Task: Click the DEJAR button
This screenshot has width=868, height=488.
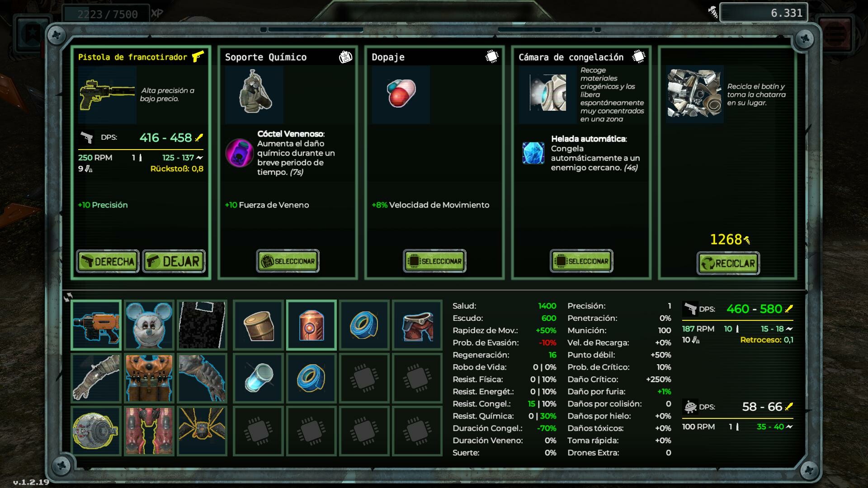Action: point(174,261)
